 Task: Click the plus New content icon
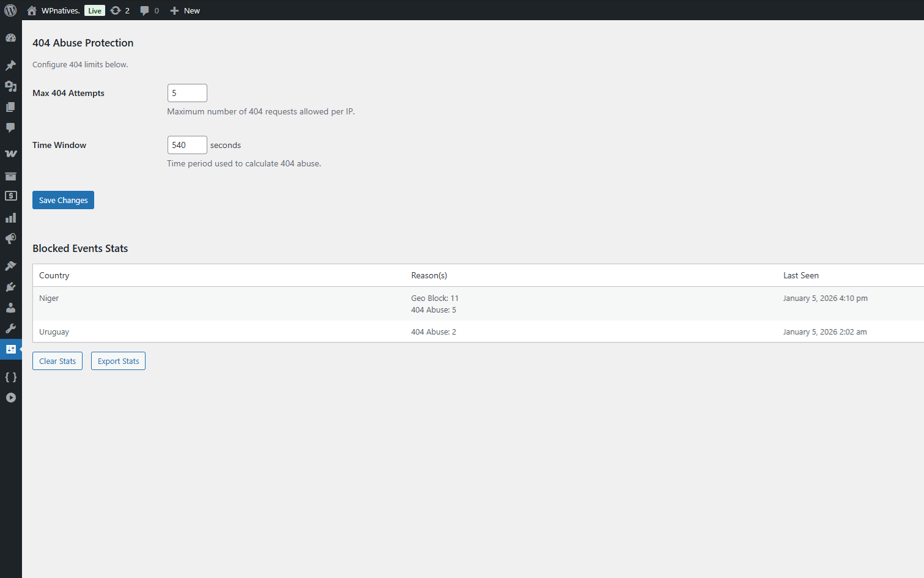point(174,10)
